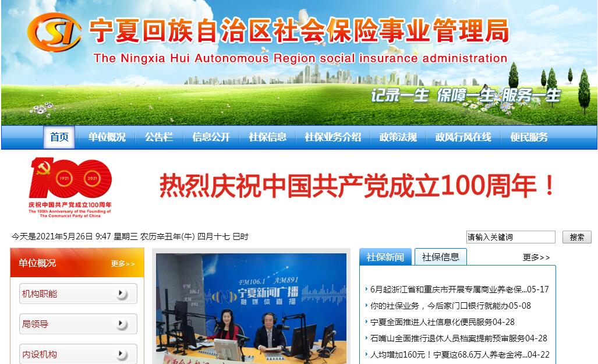
Task: Click the keyword search input field
Action: pyautogui.click(x=511, y=237)
